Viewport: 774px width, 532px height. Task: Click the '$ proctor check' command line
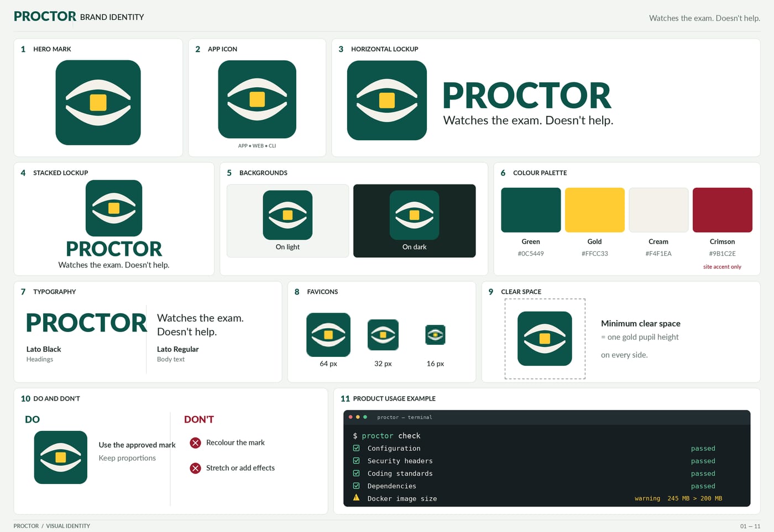tap(386, 436)
